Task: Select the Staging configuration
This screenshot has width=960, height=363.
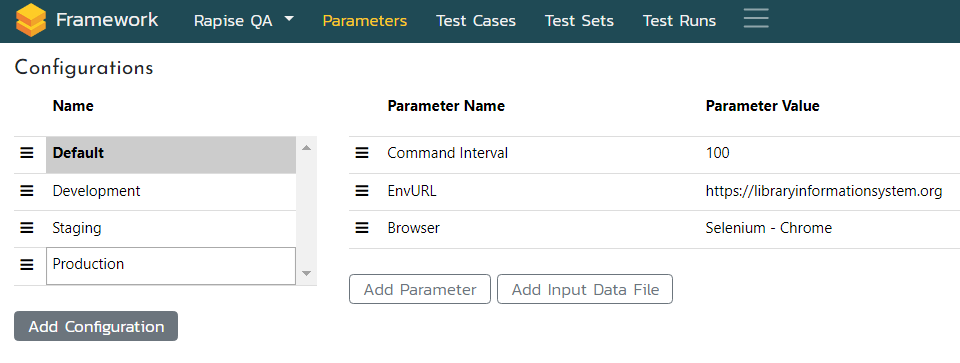Action: pos(171,229)
